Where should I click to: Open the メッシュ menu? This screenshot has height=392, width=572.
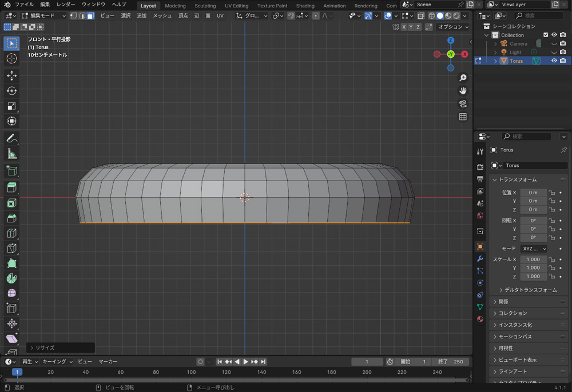(162, 16)
